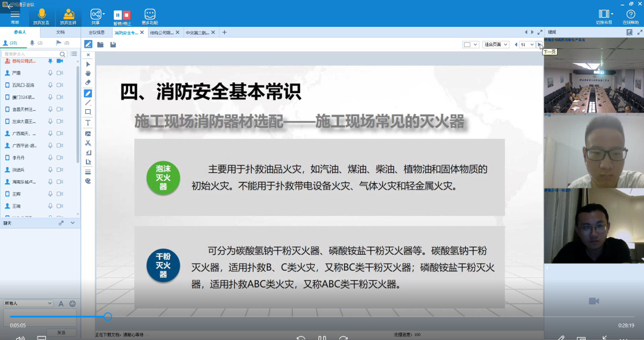Expand the video panel to fullscreen
This screenshot has height=340, width=644.
(639, 32)
